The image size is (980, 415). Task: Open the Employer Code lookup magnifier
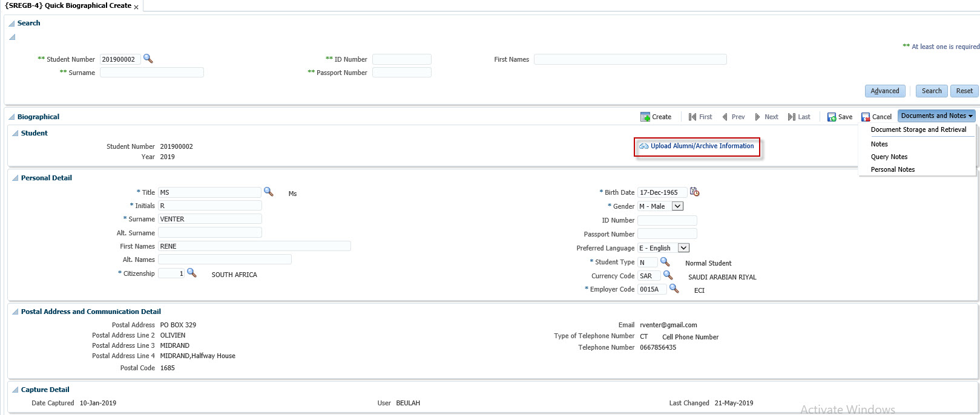coord(674,289)
